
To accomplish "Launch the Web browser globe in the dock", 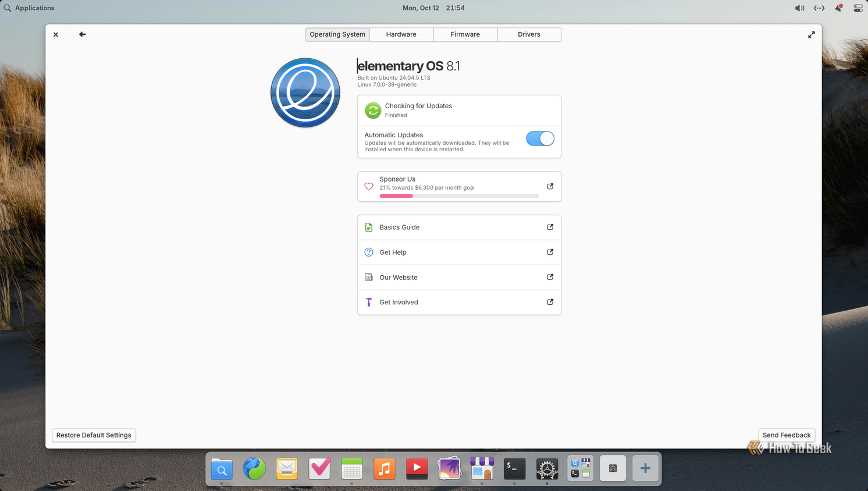I will tap(254, 468).
